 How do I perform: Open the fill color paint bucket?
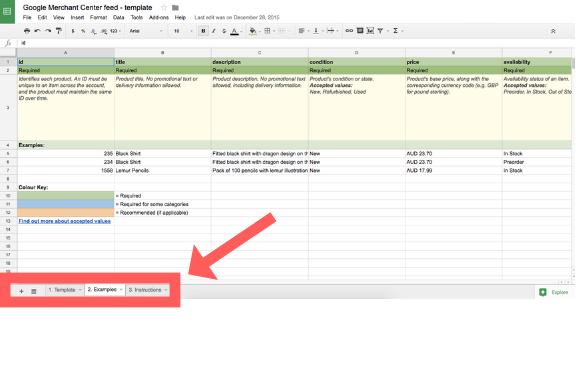[x=254, y=31]
